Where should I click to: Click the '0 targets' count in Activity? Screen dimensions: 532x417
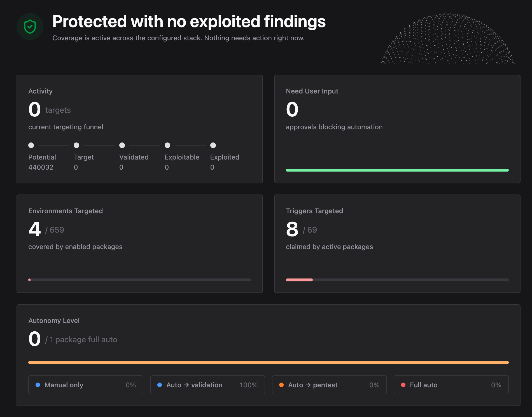click(x=50, y=109)
